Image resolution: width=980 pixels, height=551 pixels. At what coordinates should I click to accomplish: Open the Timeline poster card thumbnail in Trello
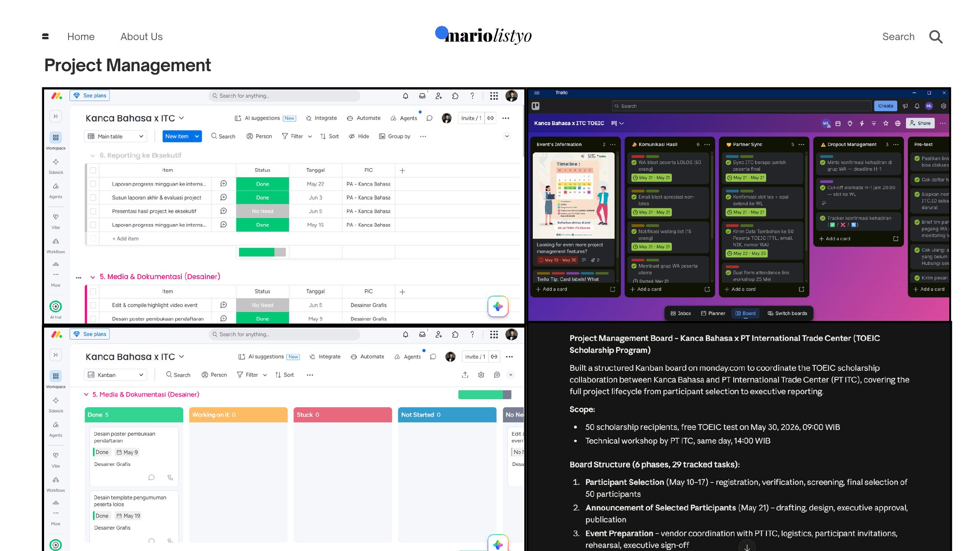pyautogui.click(x=574, y=195)
